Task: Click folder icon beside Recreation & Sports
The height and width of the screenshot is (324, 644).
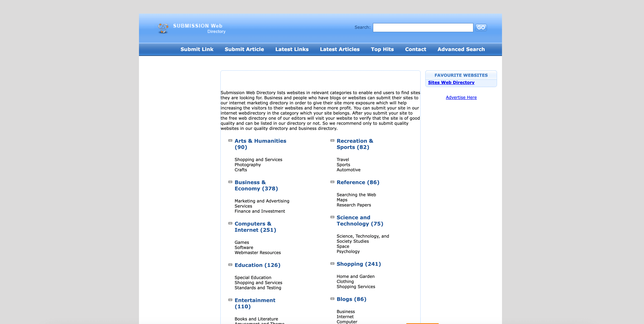Action: coord(332,140)
